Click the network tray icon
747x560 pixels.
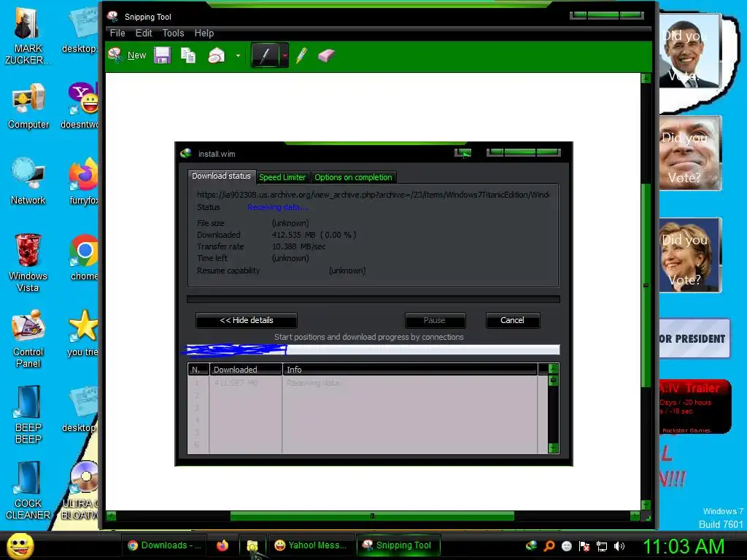pos(602,546)
